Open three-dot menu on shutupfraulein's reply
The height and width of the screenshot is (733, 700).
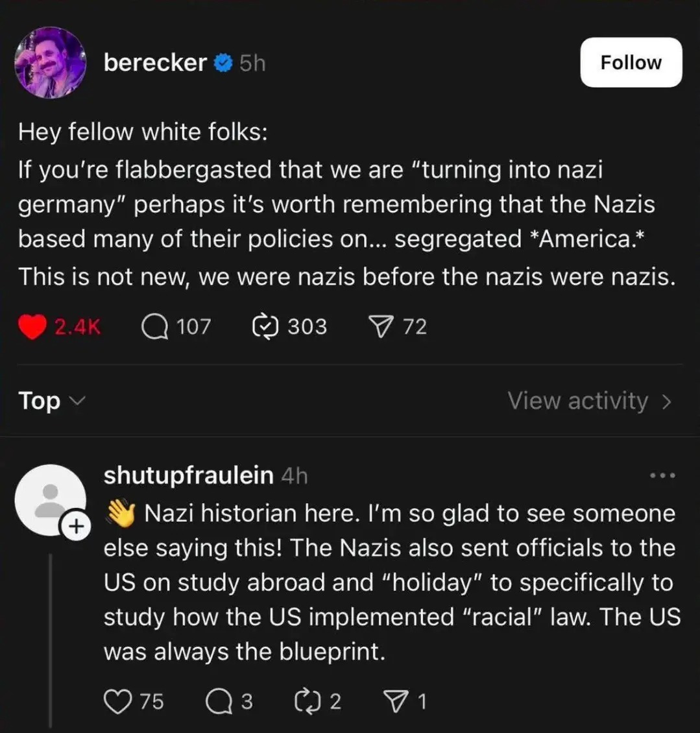click(663, 476)
